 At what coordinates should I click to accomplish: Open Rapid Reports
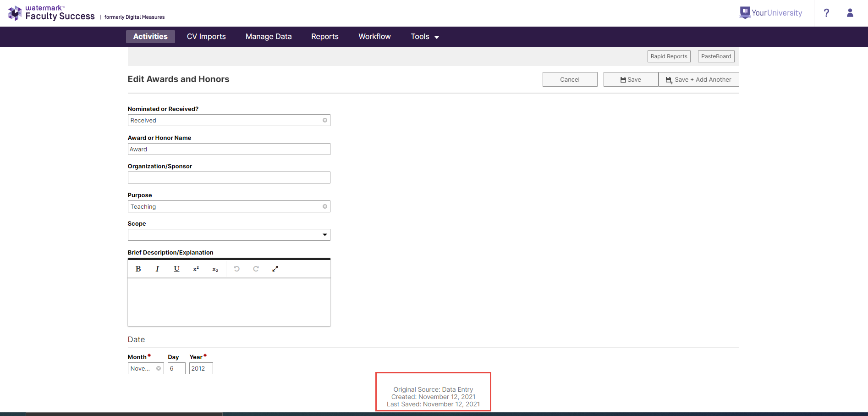(x=669, y=56)
